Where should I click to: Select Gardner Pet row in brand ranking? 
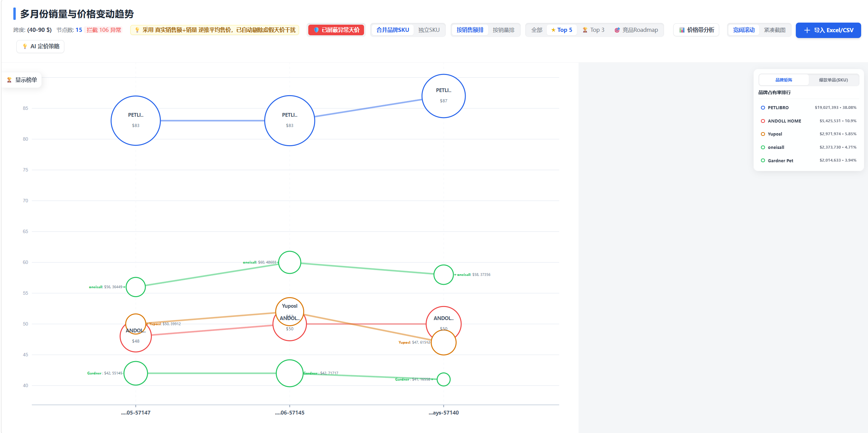click(808, 161)
